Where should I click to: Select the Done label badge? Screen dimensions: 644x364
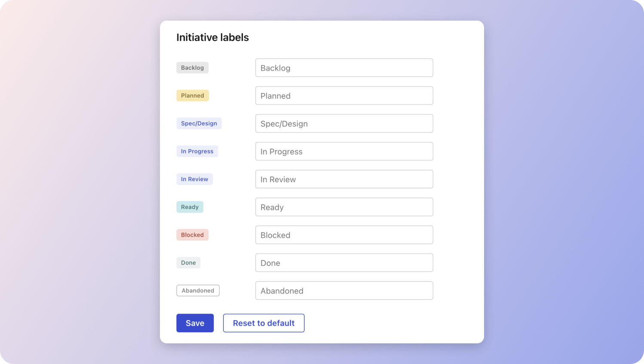(188, 263)
